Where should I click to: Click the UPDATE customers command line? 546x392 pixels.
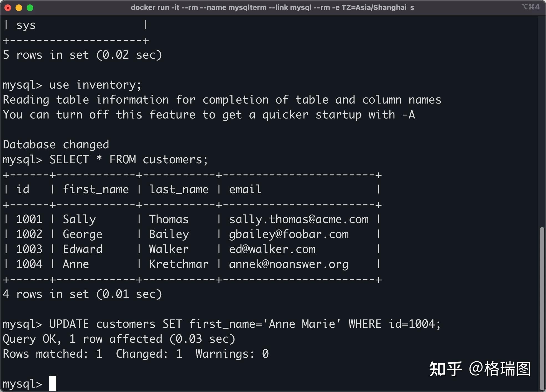(x=222, y=324)
